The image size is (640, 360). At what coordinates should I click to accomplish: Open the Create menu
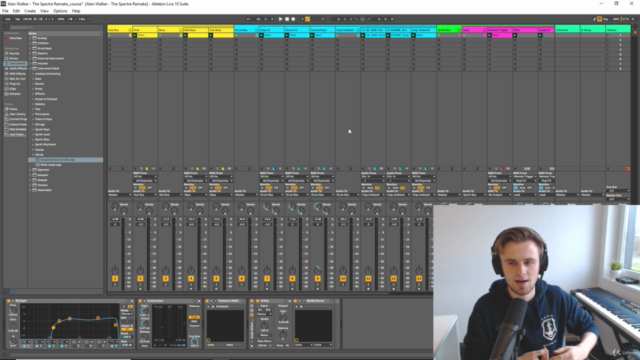30,11
